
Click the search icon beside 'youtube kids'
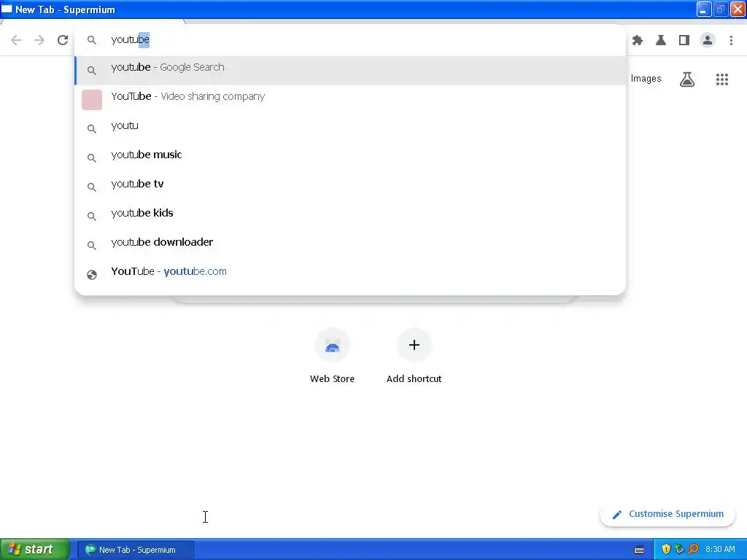click(x=92, y=216)
